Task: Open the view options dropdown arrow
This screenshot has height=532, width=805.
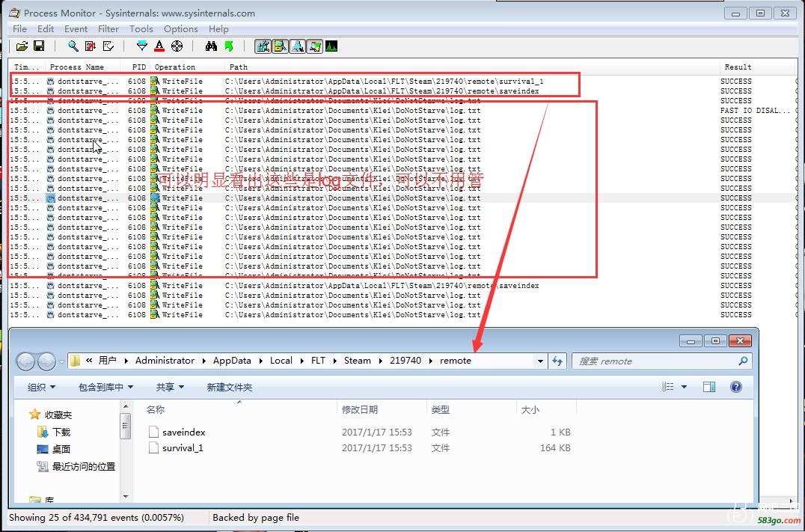Action: 684,387
